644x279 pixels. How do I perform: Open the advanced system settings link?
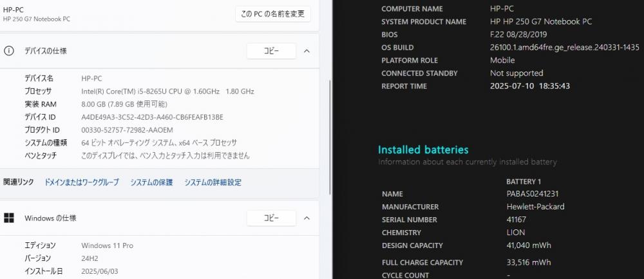tap(213, 182)
